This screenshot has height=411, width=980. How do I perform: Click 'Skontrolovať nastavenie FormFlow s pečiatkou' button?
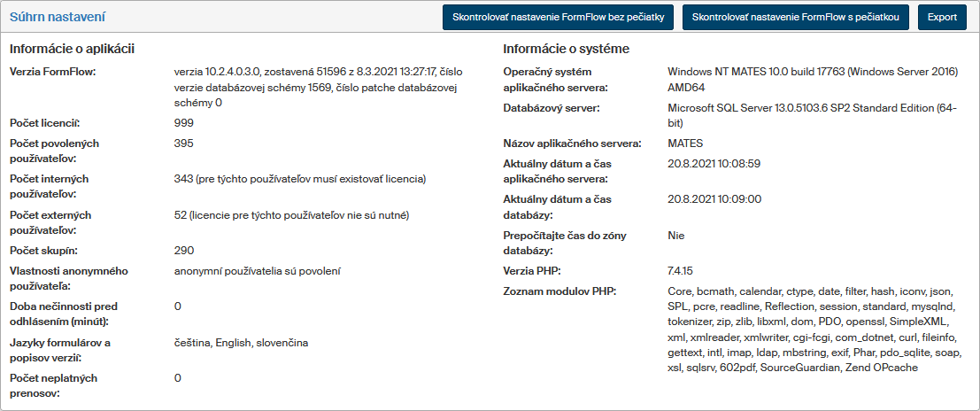tap(796, 17)
